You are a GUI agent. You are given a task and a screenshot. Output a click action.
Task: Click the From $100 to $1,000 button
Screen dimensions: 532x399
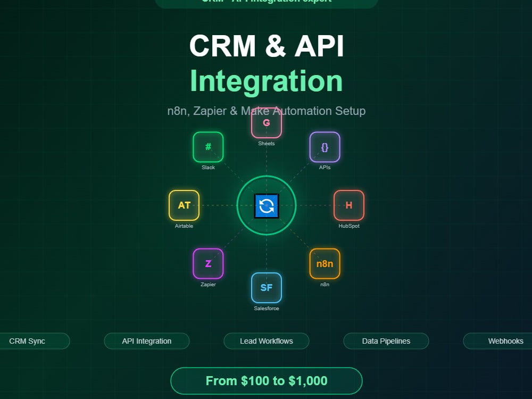tap(267, 381)
